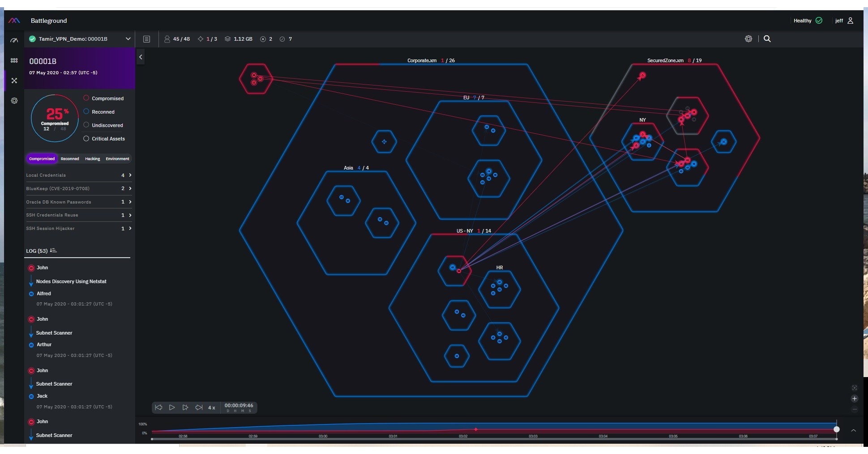Select the dashboard gauge icon in left sidebar

[x=14, y=40]
